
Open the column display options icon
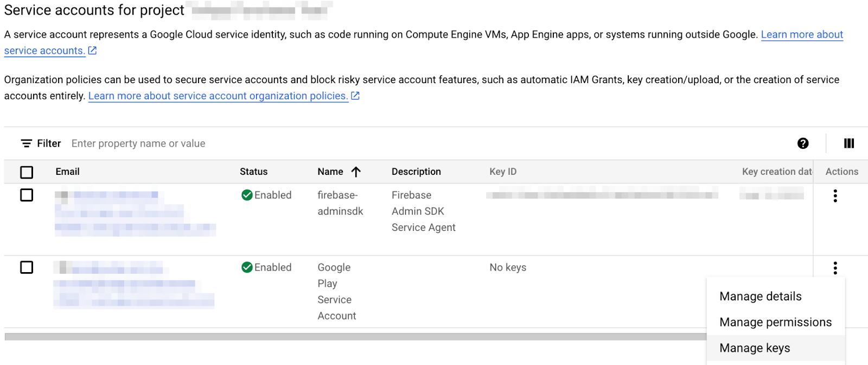coord(849,143)
